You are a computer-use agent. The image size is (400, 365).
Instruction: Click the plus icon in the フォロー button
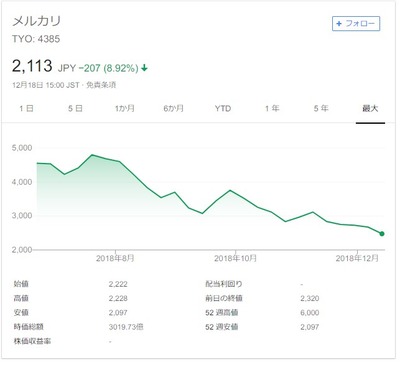[339, 24]
